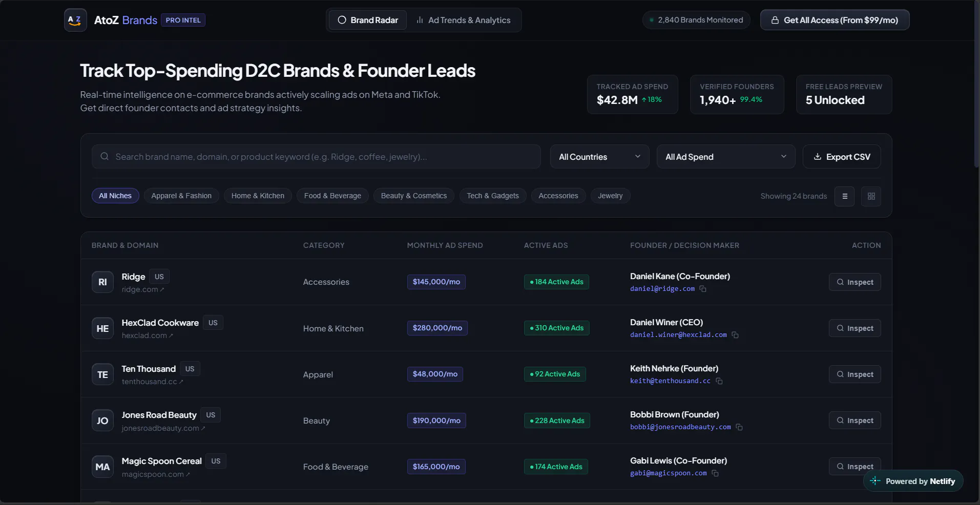Click the $280,000/mo ad spend value

437,328
